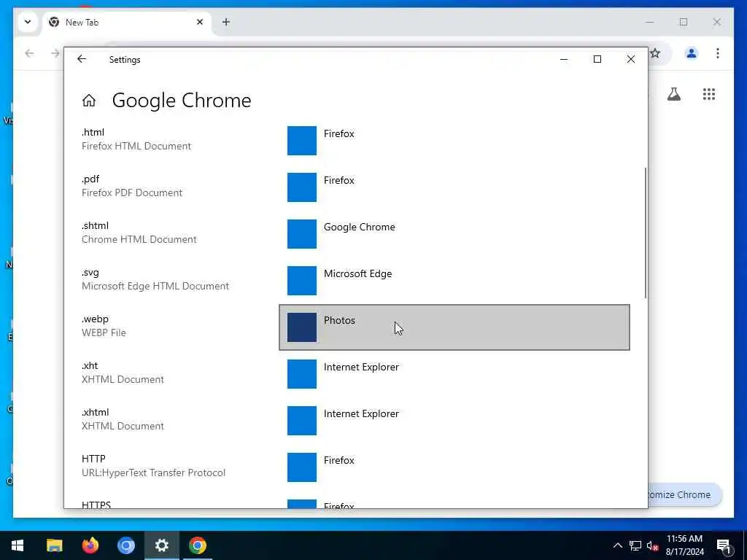The height and width of the screenshot is (560, 747).
Task: Click the Firefox PDF Document description
Action: [132, 192]
